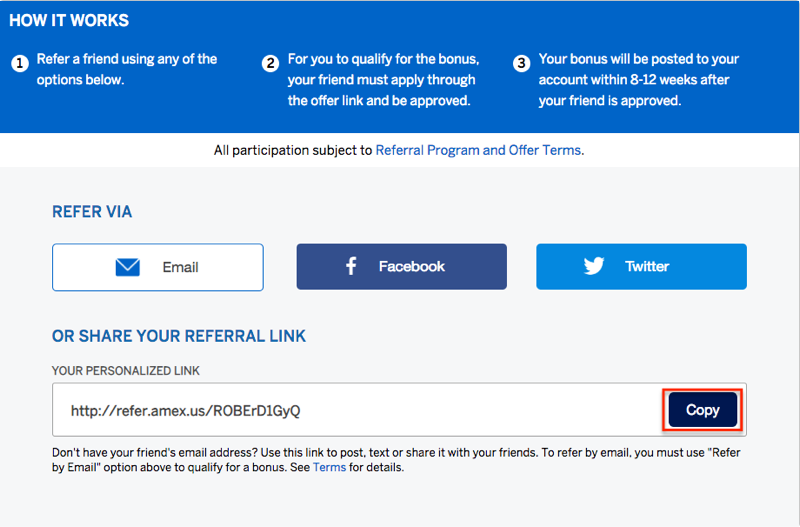Open the Terms link below the referral field

tap(329, 467)
